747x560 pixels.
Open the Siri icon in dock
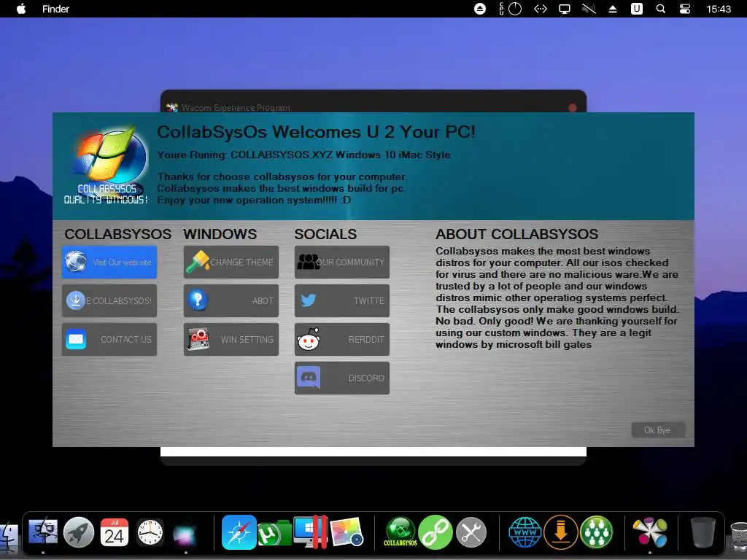coord(185,533)
